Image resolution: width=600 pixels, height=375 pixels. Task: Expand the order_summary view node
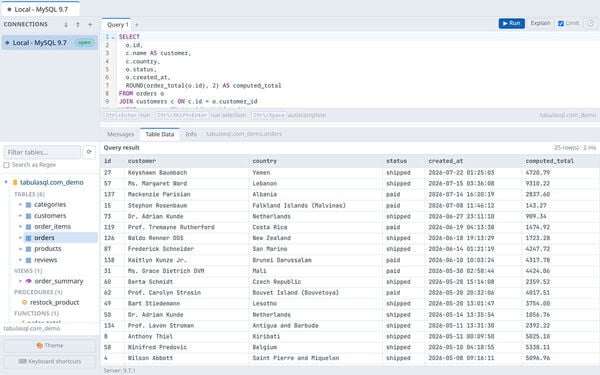(20, 281)
